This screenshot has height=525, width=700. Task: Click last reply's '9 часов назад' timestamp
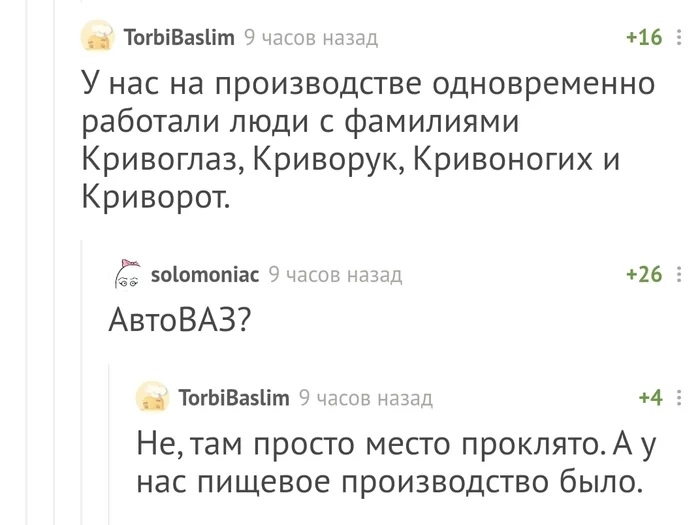click(366, 398)
